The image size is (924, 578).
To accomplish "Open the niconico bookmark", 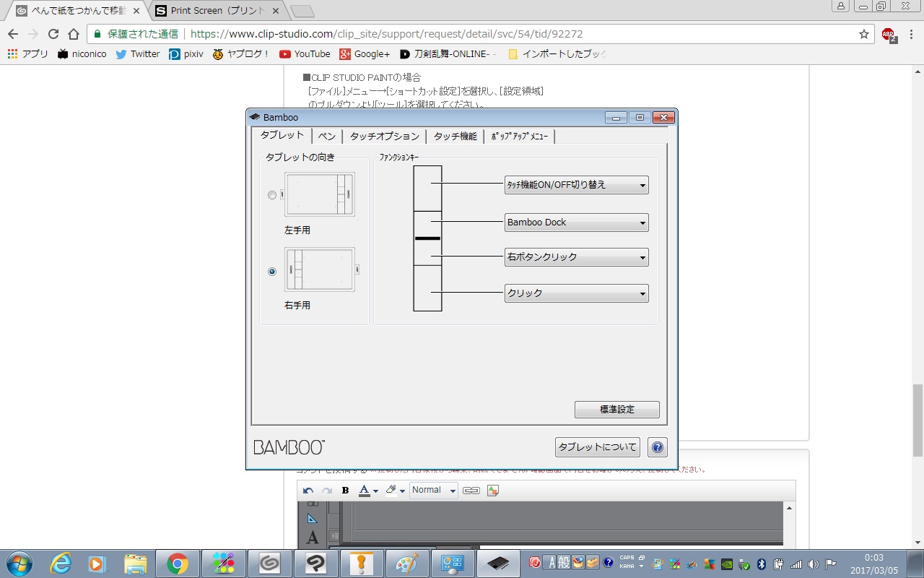I will pyautogui.click(x=82, y=54).
